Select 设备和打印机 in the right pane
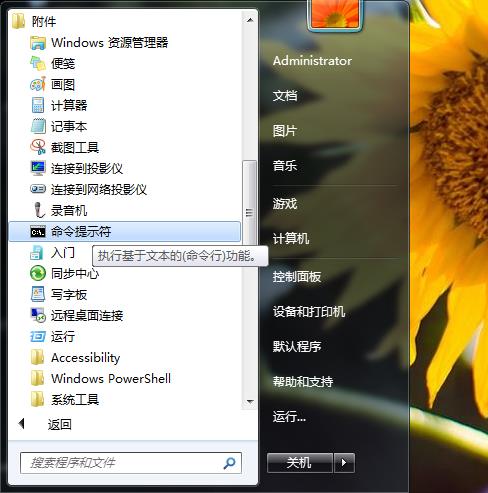Screen dimensions: 488x493 (x=309, y=312)
